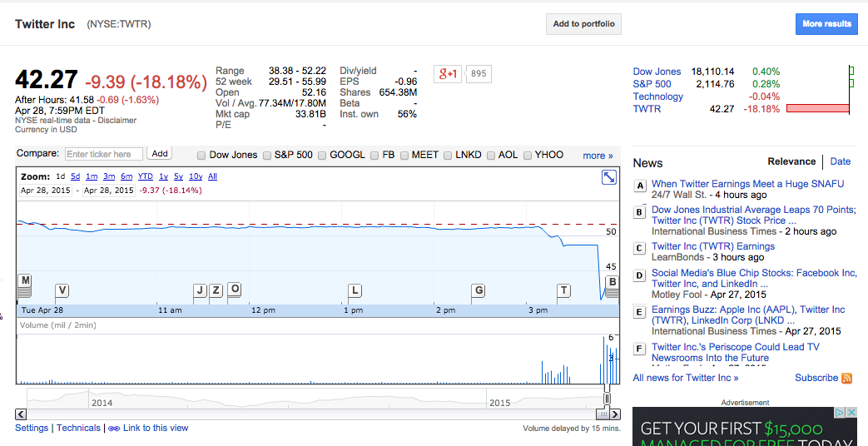Click news marker F icon in news list
This screenshot has height=446, width=868.
pyautogui.click(x=639, y=349)
